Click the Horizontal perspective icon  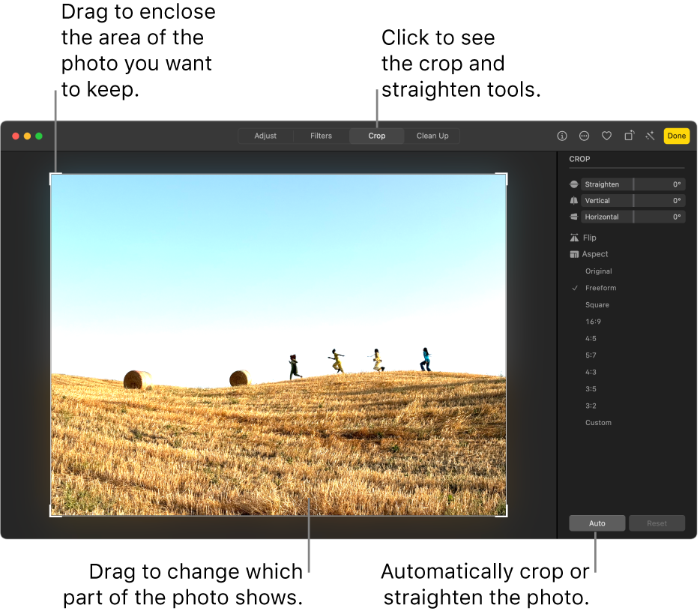coord(574,217)
